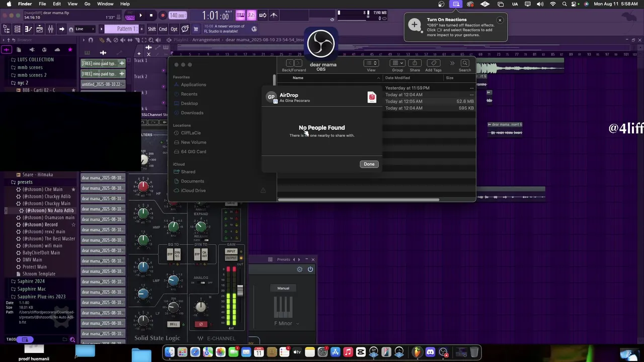The image size is (644, 362).
Task: Open plugin settings gear icon
Action: point(300,269)
